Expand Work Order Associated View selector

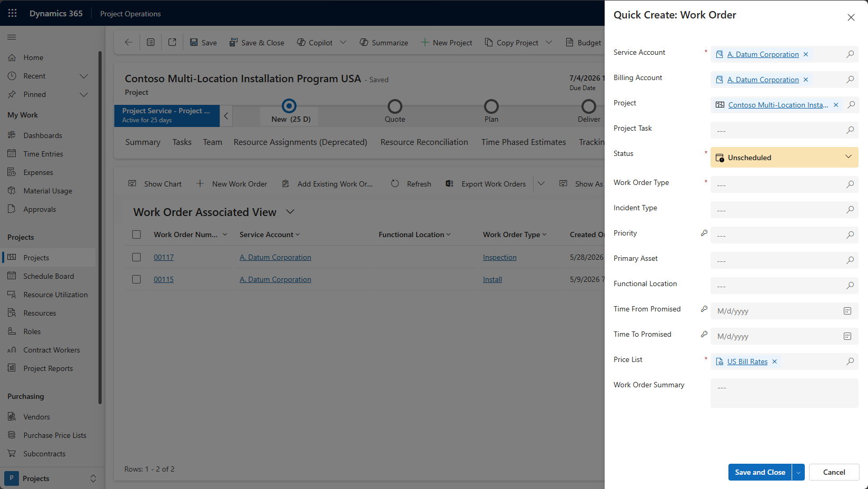pos(290,212)
